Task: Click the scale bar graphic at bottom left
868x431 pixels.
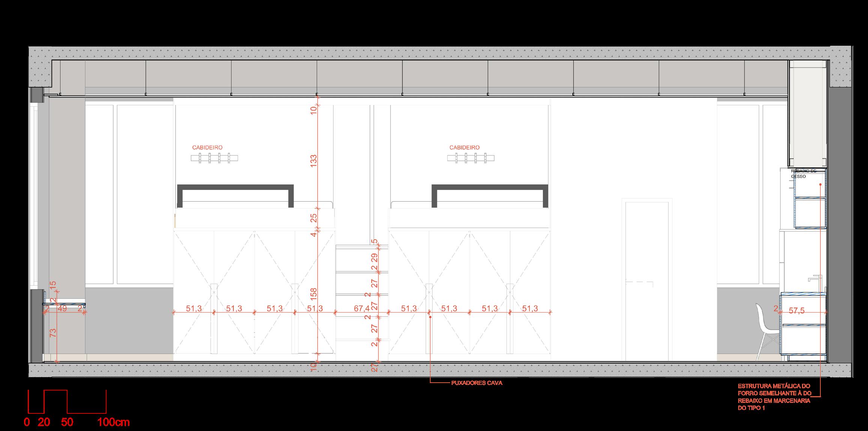Action: pyautogui.click(x=68, y=401)
